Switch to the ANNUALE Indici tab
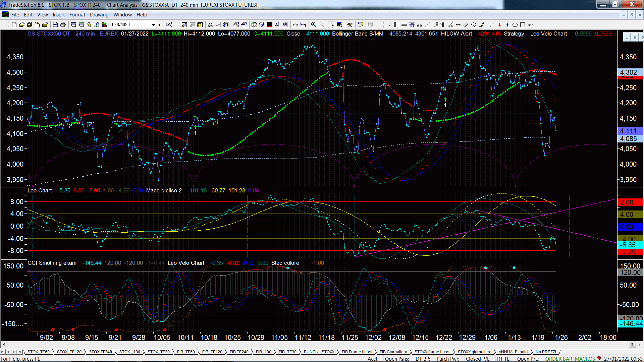The image size is (644, 362). coord(513,352)
